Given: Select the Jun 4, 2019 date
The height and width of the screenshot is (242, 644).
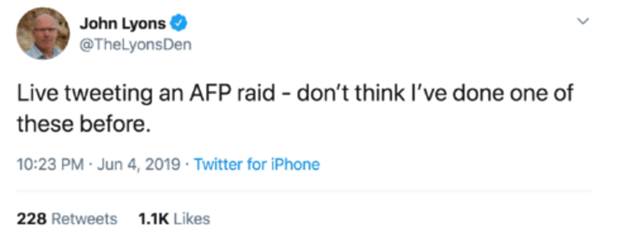Looking at the screenshot, I should pyautogui.click(x=140, y=164).
